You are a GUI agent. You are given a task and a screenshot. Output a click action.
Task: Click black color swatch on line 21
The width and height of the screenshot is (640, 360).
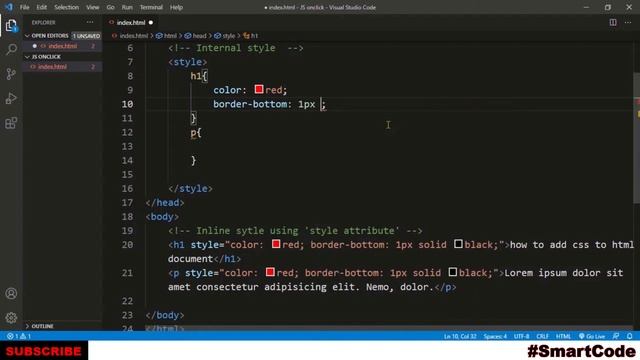click(452, 272)
